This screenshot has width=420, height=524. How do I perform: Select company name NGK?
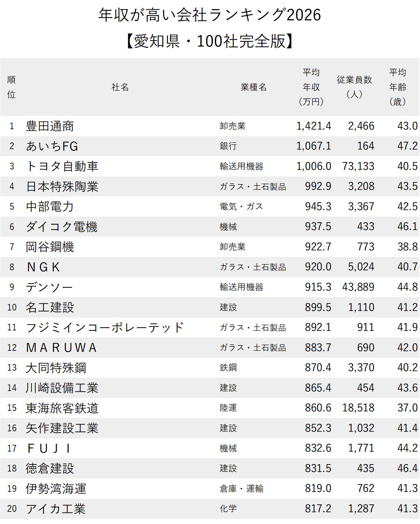point(43,267)
